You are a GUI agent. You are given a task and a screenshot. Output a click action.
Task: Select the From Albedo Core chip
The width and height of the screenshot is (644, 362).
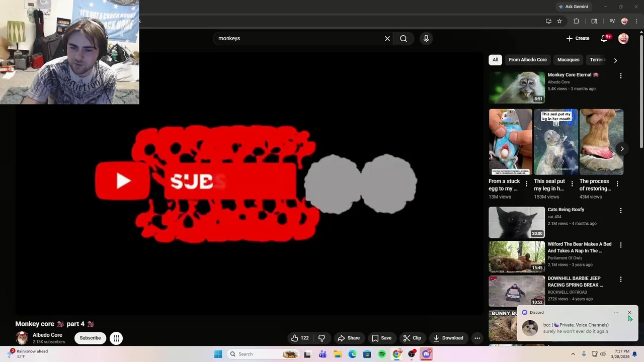pos(527,60)
